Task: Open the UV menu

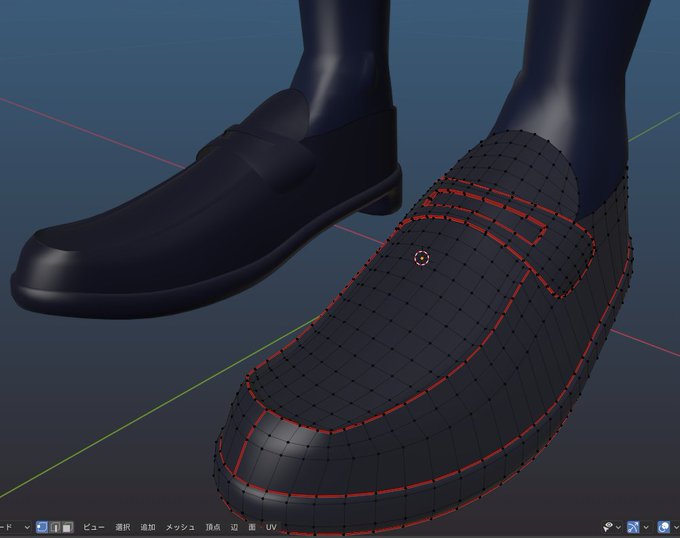Action: click(271, 527)
